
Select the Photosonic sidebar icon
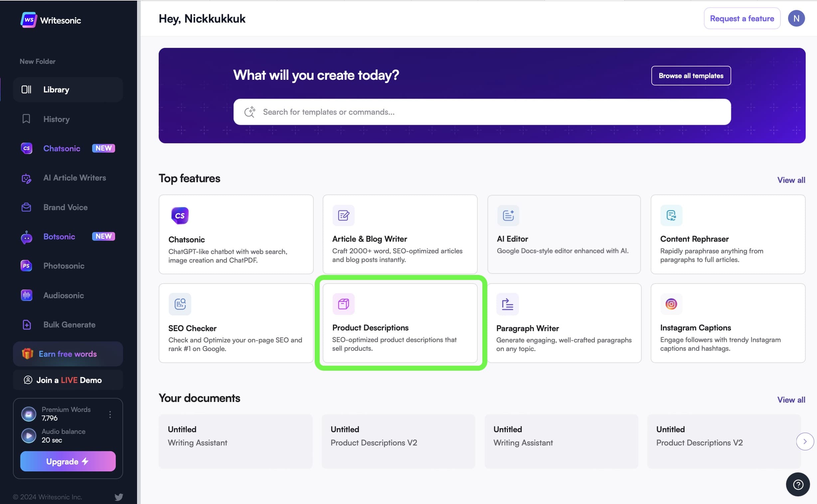point(26,266)
